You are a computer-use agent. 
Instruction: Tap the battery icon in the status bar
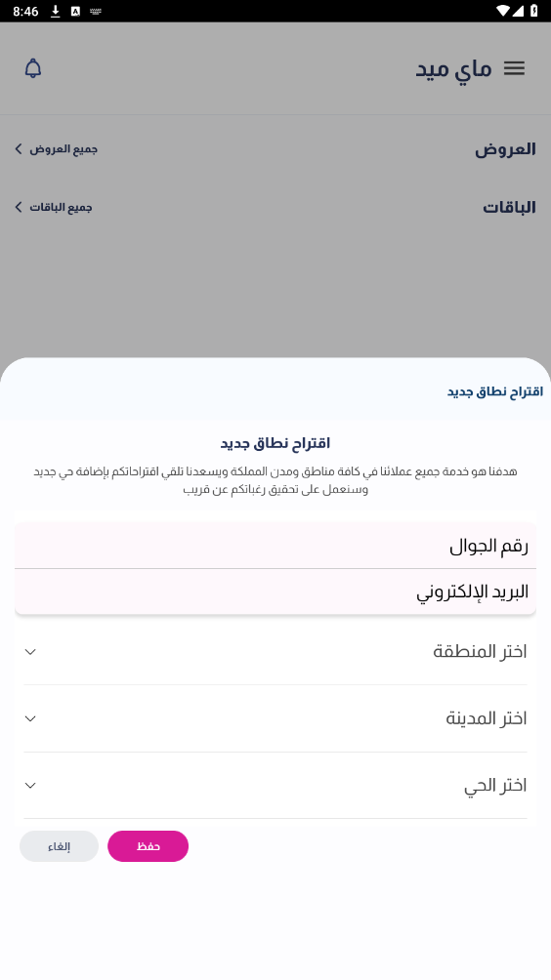point(533,11)
